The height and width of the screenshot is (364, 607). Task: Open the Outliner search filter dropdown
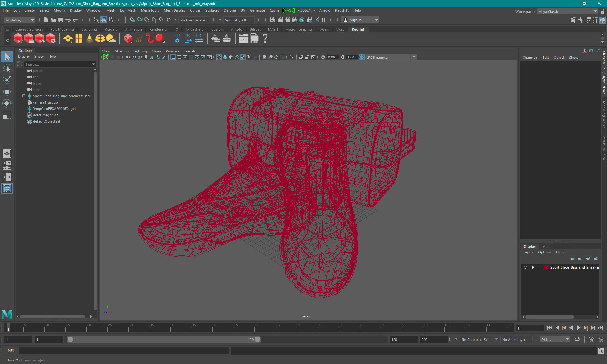click(94, 64)
